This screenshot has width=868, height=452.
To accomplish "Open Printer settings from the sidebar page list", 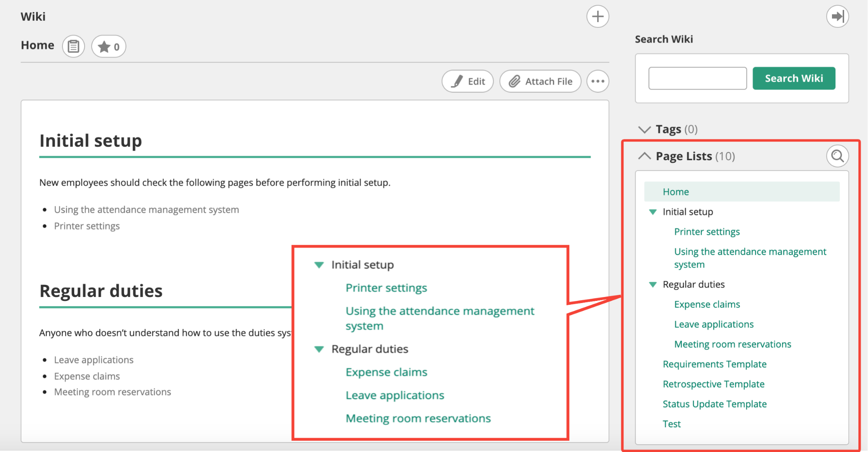I will coord(706,232).
